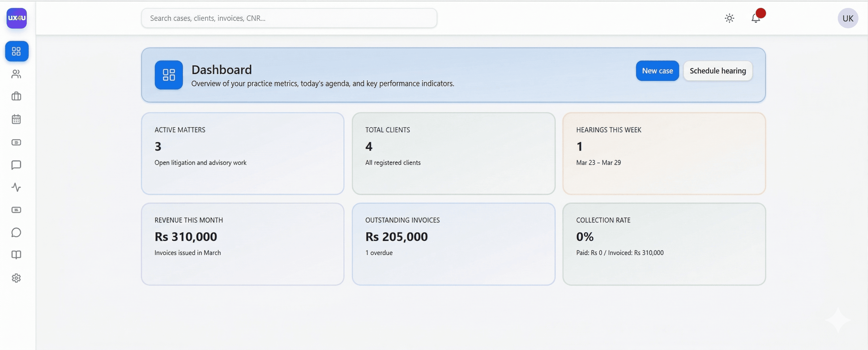Image resolution: width=868 pixels, height=350 pixels.
Task: Open the Outstanding Invoices card
Action: (453, 244)
